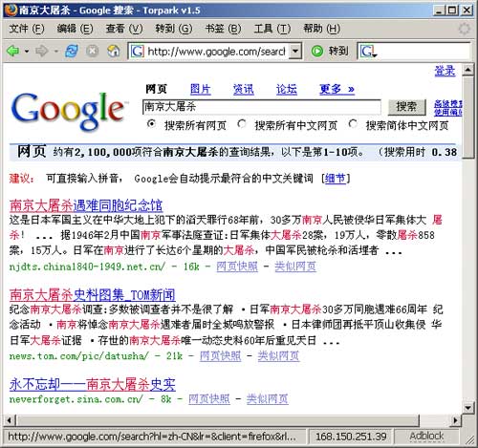Click the green Back arrow icon

coord(13,51)
